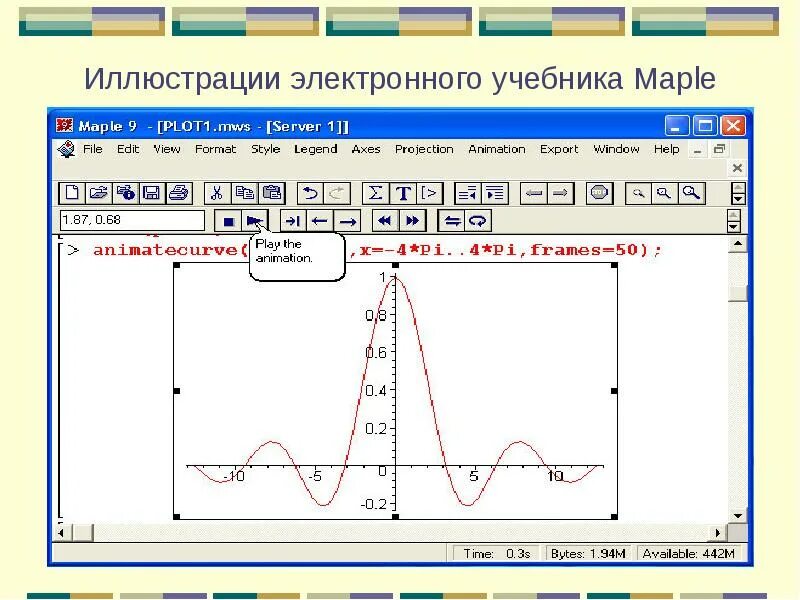Viewport: 800px width, 600px height.
Task: Select the Sigma evaluate worksheet icon
Action: pyautogui.click(x=376, y=193)
